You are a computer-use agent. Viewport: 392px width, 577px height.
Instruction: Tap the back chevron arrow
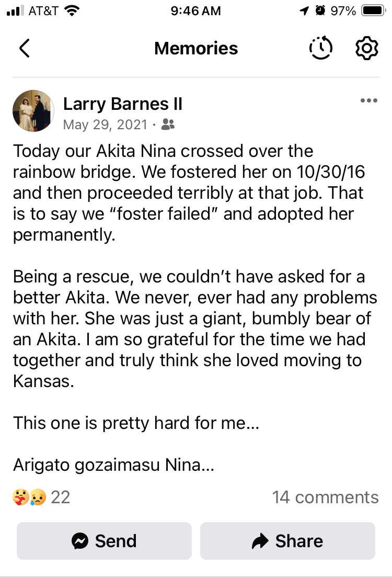[24, 48]
